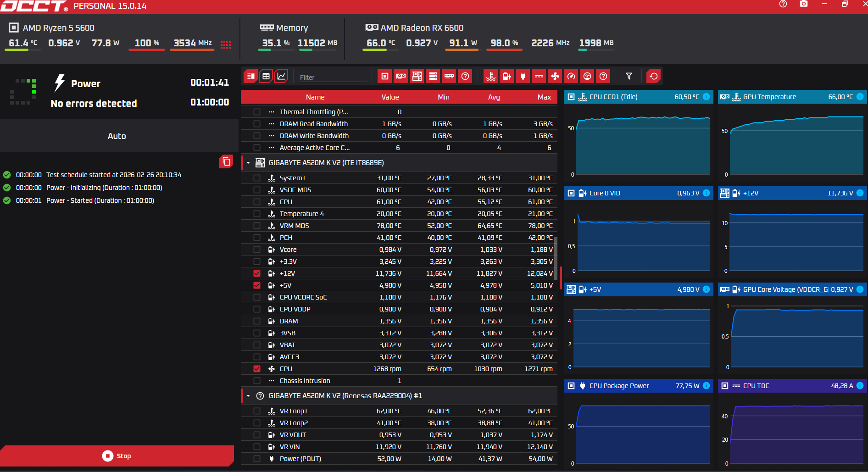Image resolution: width=868 pixels, height=472 pixels.
Task: Toggle the motherboard hardware filter icon
Action: tap(417, 77)
